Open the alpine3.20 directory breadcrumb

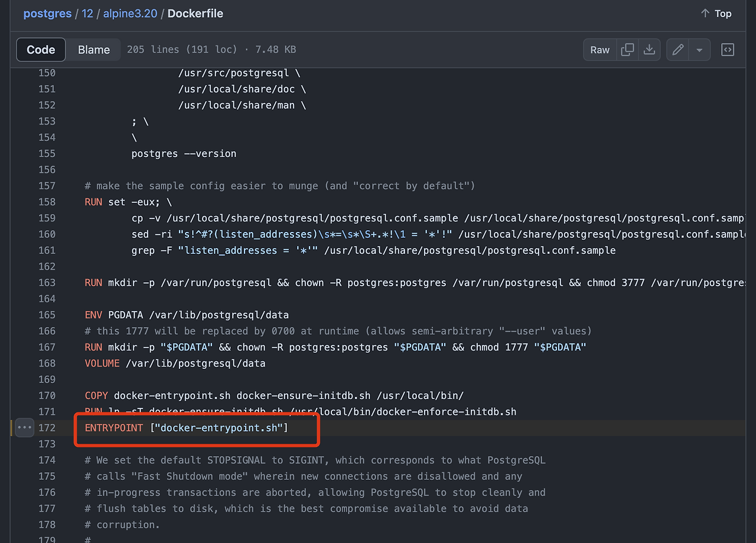tap(130, 13)
